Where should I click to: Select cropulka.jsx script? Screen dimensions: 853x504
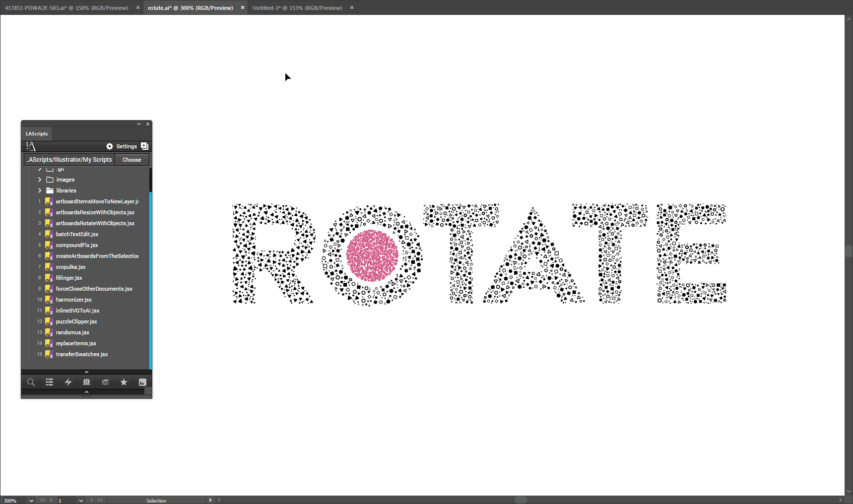tap(85, 267)
